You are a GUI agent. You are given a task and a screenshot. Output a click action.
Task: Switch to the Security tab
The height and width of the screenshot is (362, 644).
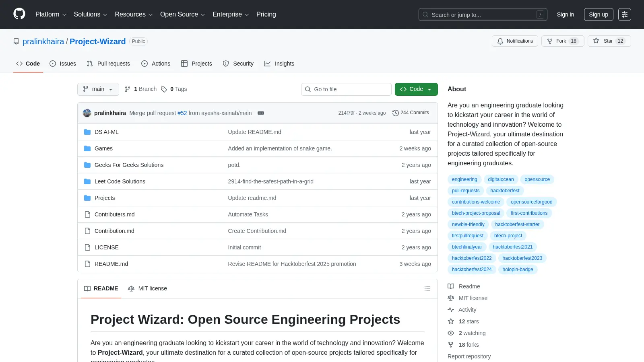(238, 64)
